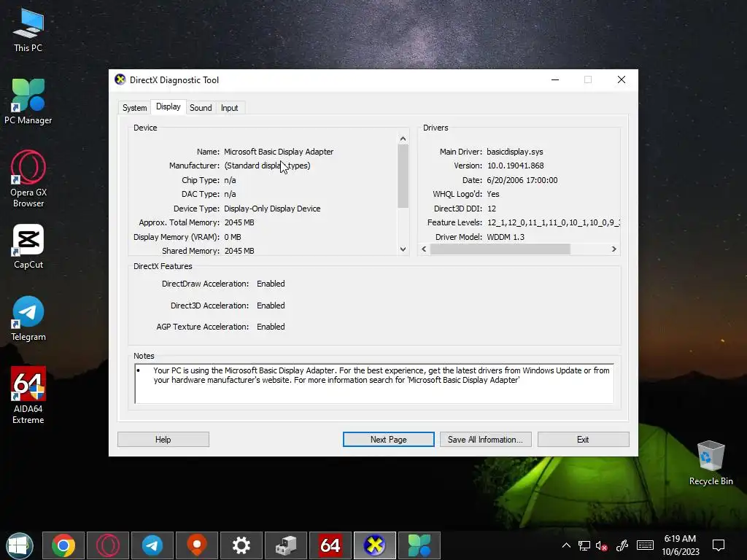This screenshot has height=560, width=747.
Task: Click Device panel scroll down arrow
Action: [403, 249]
